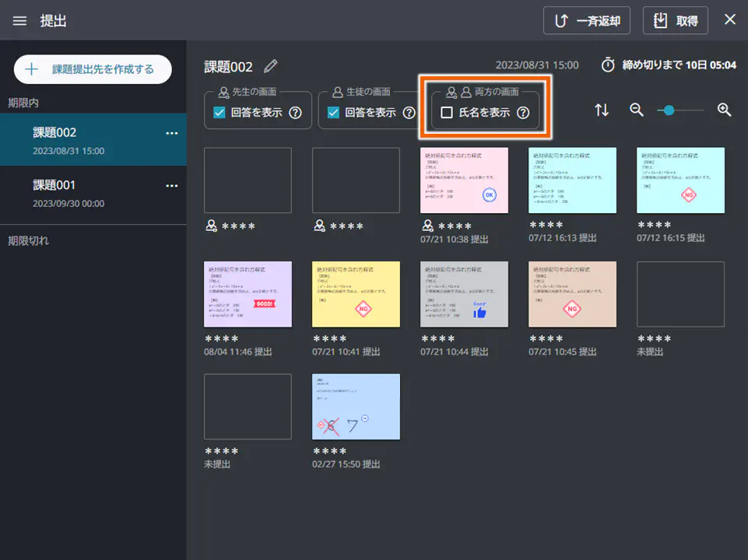Enable 氏名を表示 for both screens
748x560 pixels.
click(x=448, y=111)
